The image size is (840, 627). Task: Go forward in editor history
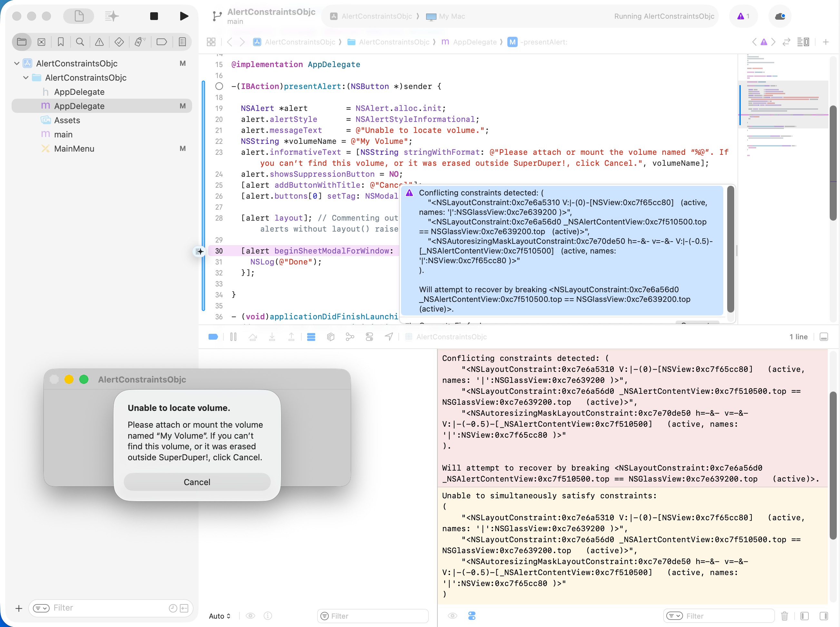coord(242,42)
